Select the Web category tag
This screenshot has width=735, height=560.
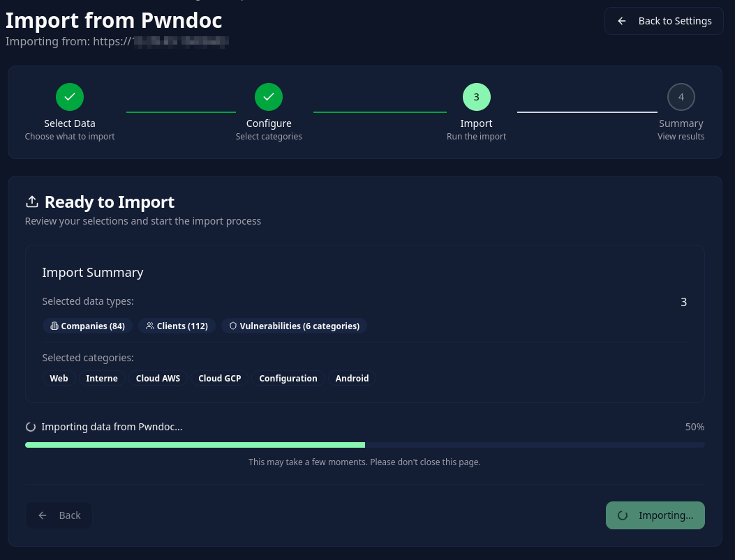[59, 378]
